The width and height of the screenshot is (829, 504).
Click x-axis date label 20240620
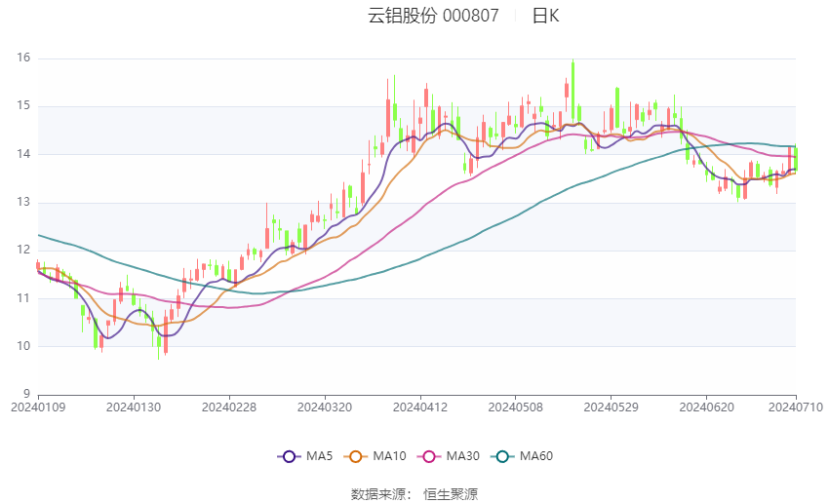coord(706,407)
